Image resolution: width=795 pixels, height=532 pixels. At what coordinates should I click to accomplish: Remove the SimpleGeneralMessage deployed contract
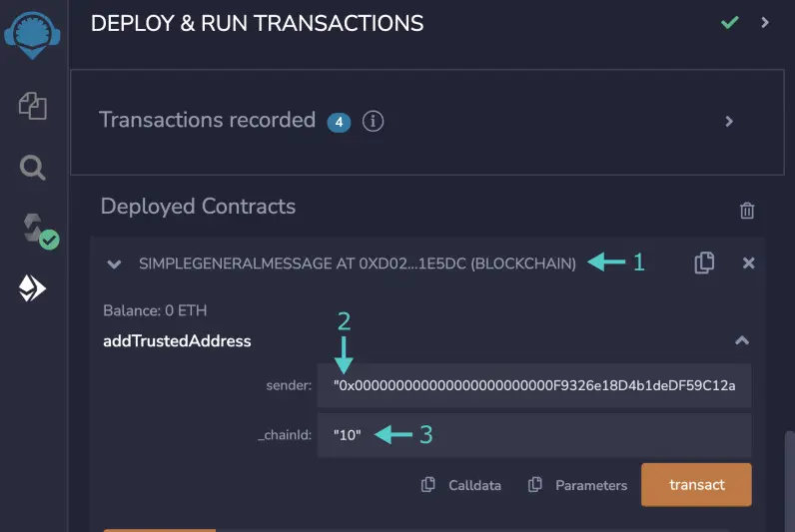point(748,263)
